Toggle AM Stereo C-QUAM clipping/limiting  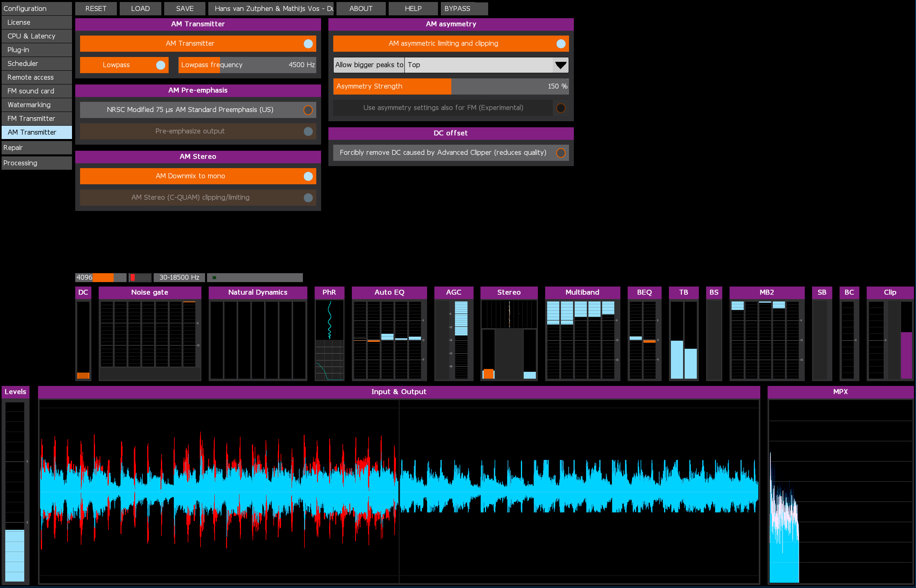(198, 198)
